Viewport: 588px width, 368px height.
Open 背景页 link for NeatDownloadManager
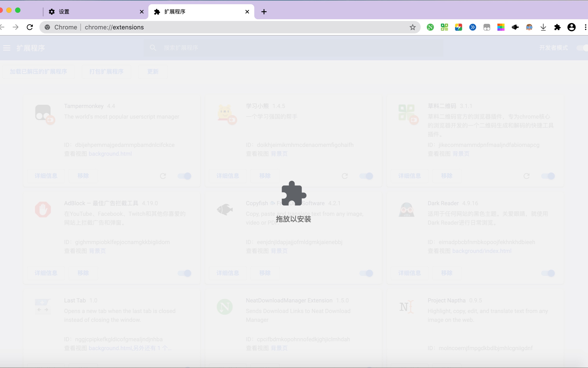pyautogui.click(x=279, y=348)
